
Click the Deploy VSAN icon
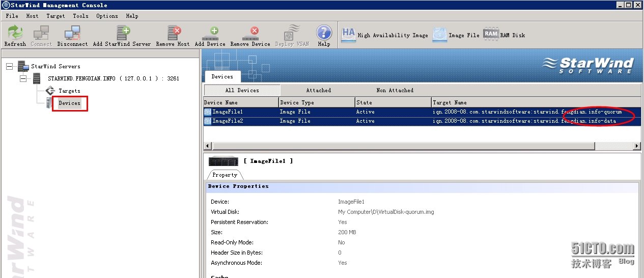[x=292, y=32]
